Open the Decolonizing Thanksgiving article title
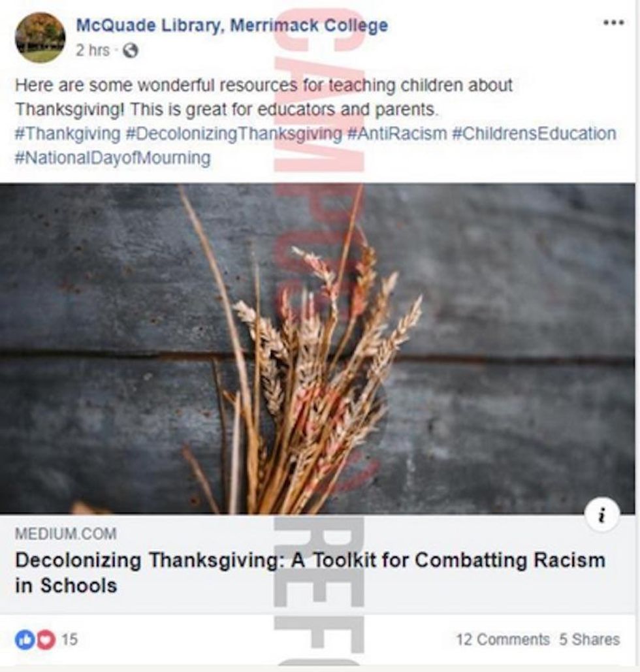Viewport: 640px width, 672px height. tap(310, 573)
